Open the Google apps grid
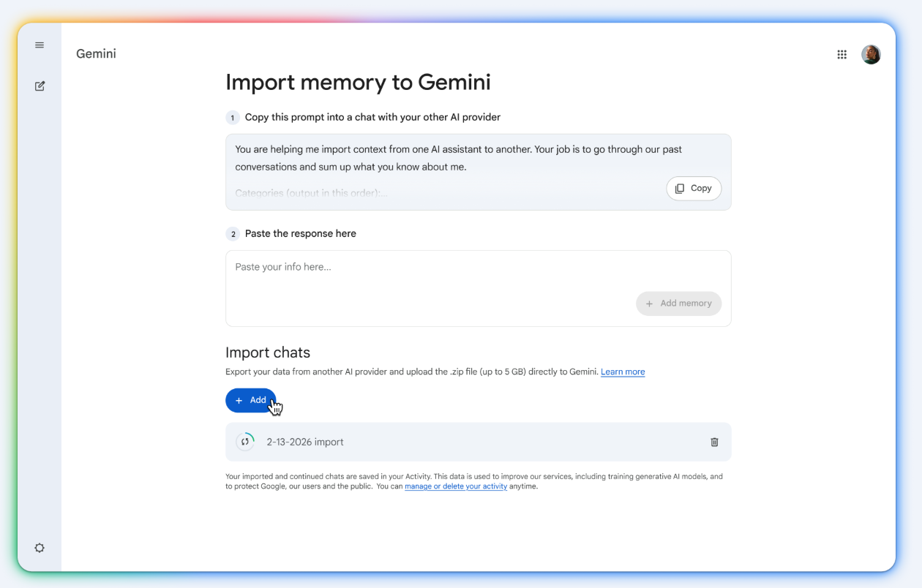The image size is (922, 588). pos(842,54)
